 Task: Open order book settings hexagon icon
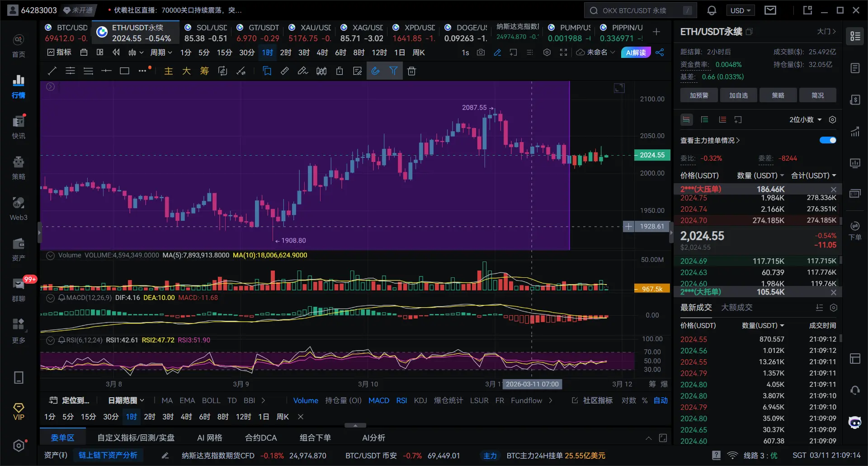click(832, 120)
